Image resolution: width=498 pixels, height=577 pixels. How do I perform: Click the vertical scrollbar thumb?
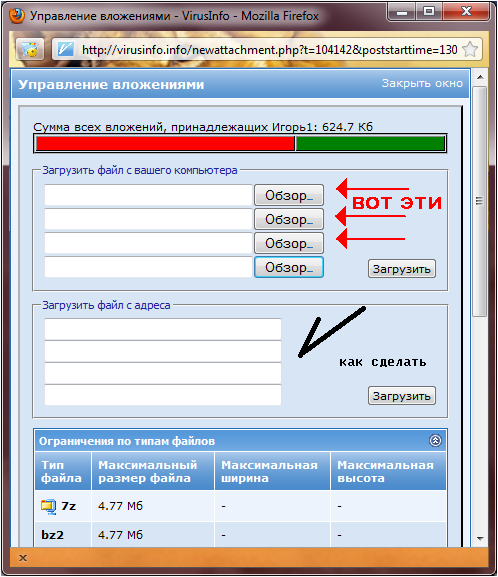tap(480, 201)
